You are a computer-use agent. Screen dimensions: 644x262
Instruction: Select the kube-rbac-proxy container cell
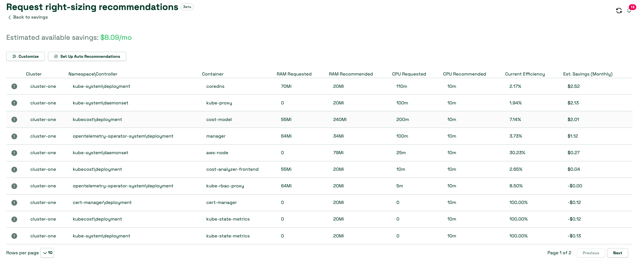point(225,186)
